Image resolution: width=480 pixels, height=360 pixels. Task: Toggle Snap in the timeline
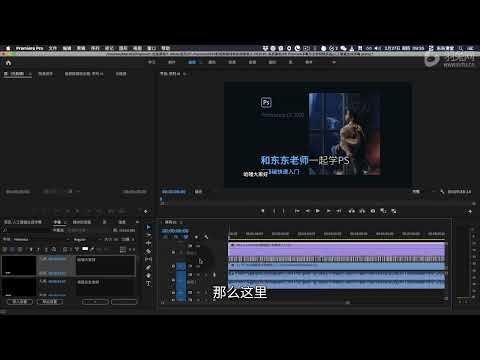point(176,237)
